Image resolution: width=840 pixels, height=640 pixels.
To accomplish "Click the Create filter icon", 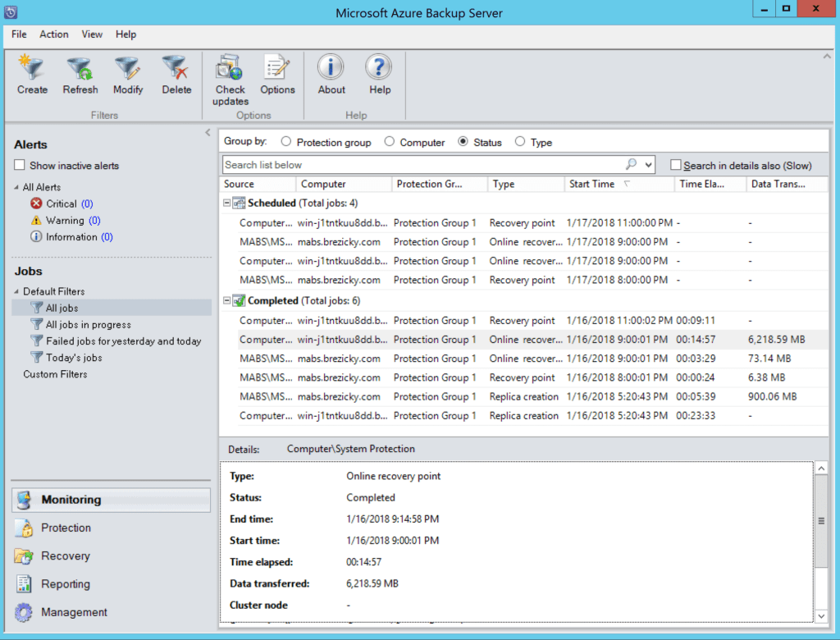I will [31, 67].
